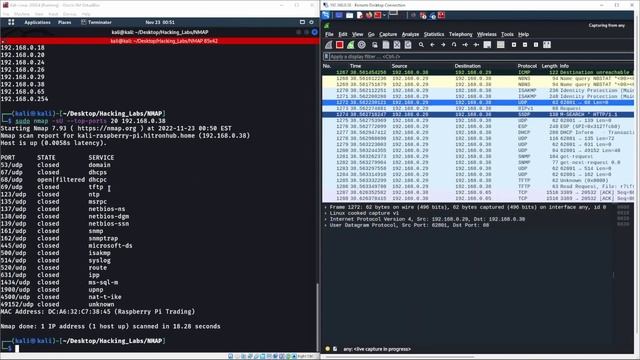Open Wireshark File menu
Image resolution: width=640 pixels, height=360 pixels.
click(x=329, y=34)
